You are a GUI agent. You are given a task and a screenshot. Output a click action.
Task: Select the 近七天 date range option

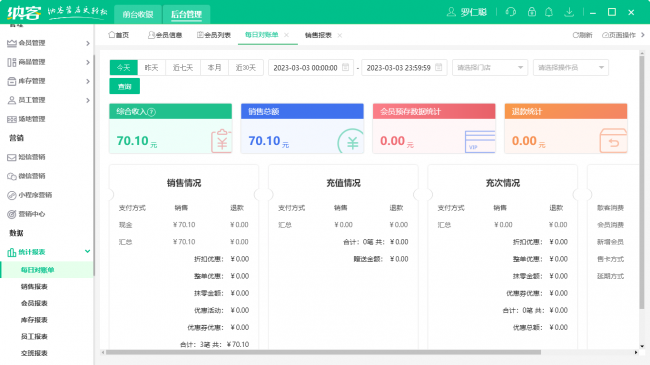(183, 68)
